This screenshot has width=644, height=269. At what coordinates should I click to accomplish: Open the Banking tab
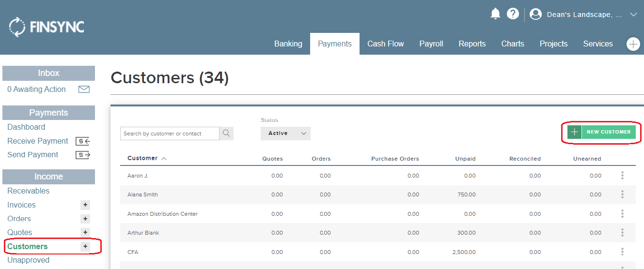point(288,44)
